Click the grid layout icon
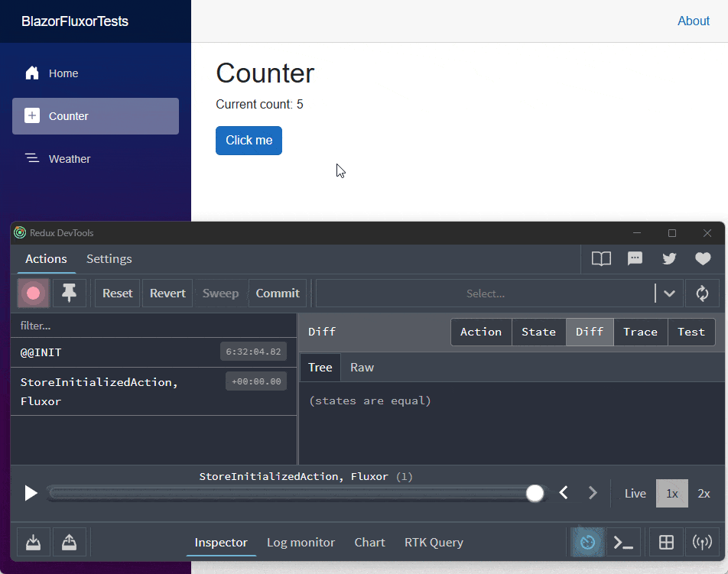Screen dimensions: 728x574 pos(666,542)
